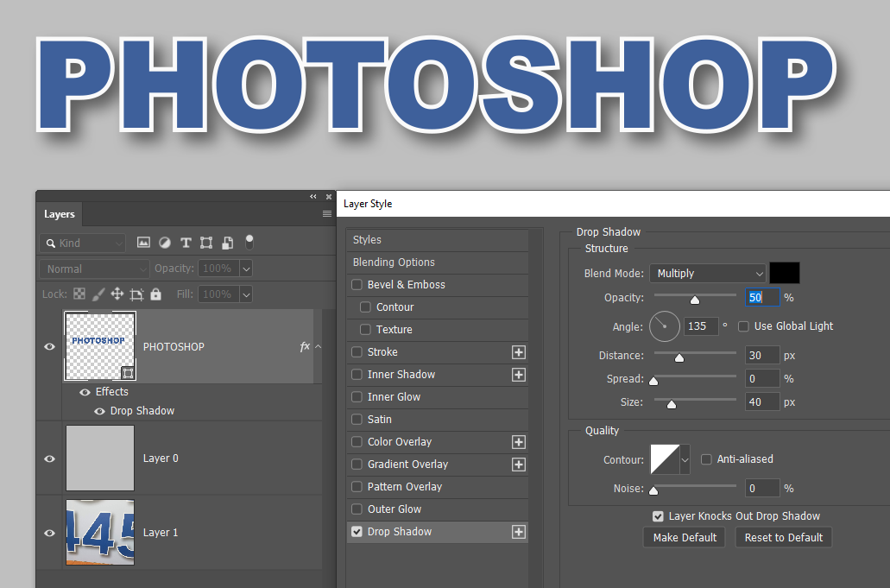Screen dimensions: 890x588
Task: Toggle visibility of Layer 1
Action: 49,532
